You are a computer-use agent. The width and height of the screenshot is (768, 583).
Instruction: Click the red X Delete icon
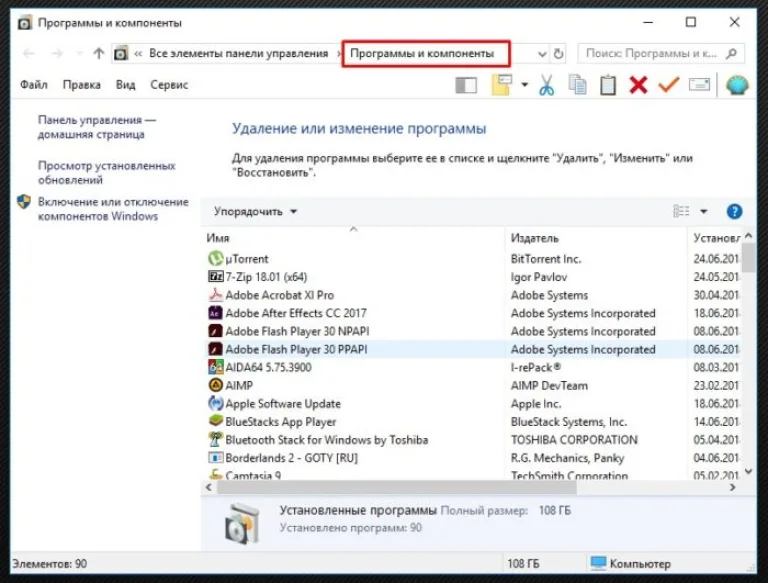pos(638,85)
